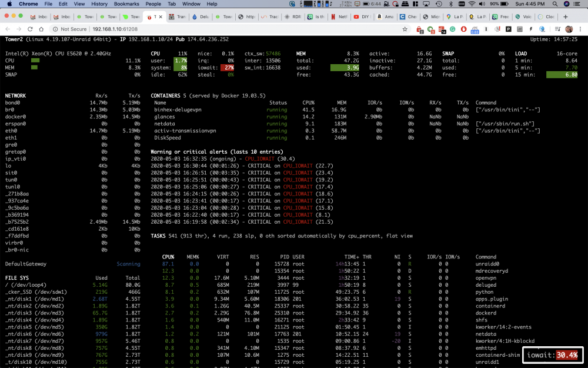
Task: Click the black P extension icon
Action: [x=509, y=29]
